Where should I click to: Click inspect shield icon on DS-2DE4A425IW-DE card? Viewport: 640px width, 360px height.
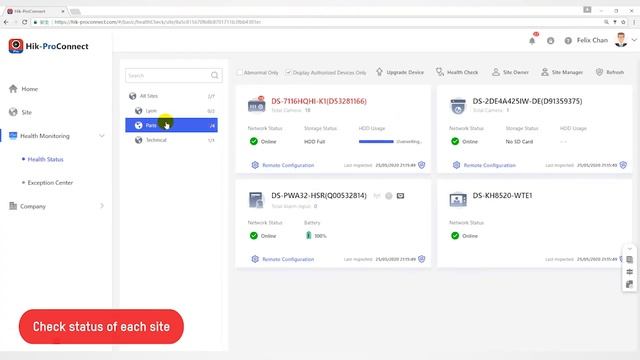coord(623,165)
